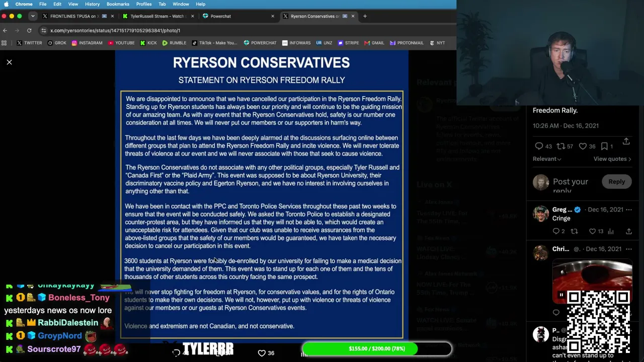This screenshot has width=644, height=362.
Task: Bookmark the main tweet
Action: click(x=604, y=146)
